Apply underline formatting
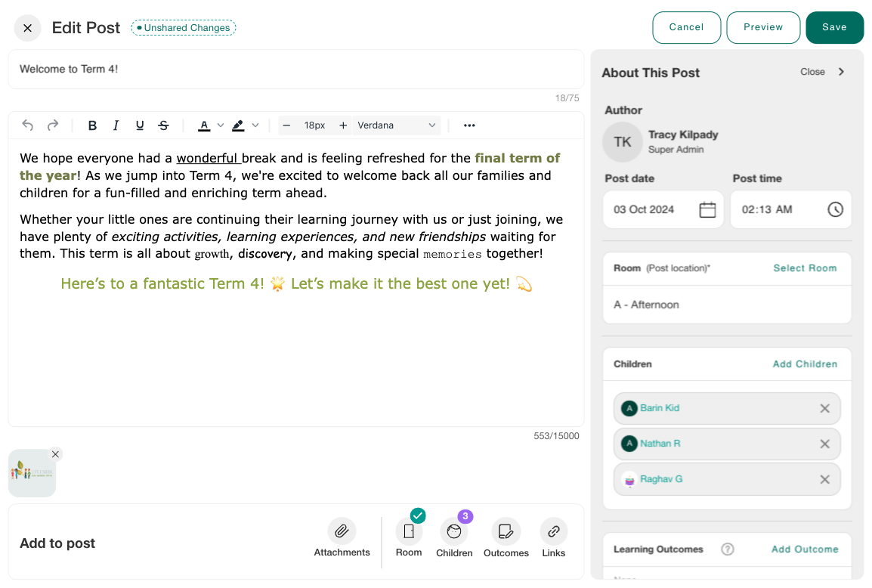Viewport: 872px width, 588px height. (x=140, y=125)
